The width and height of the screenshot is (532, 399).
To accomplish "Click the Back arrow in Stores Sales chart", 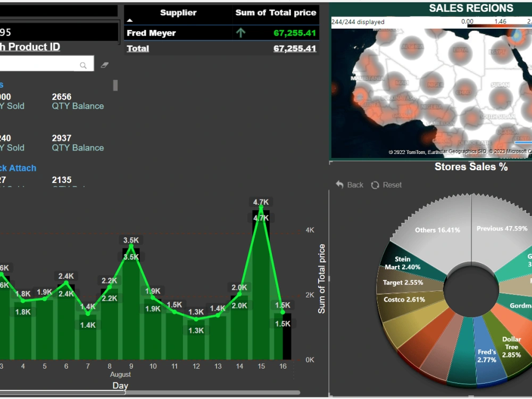I will click(x=350, y=185).
